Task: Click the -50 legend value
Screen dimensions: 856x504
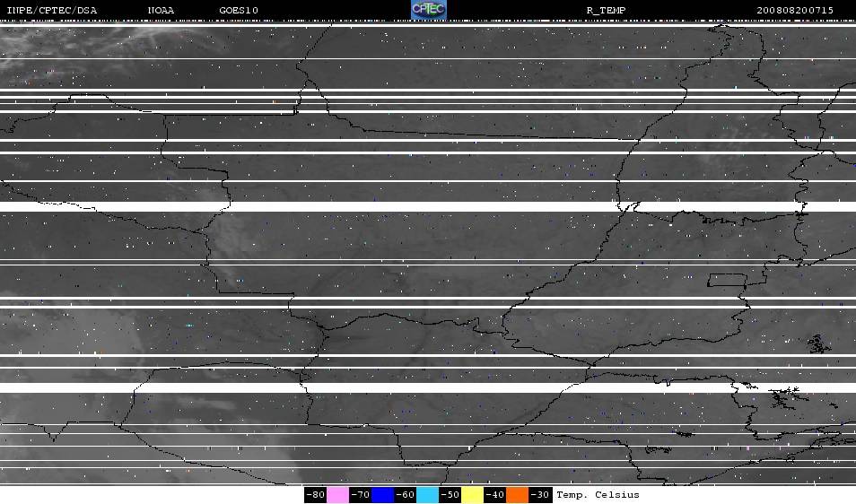Action: [x=450, y=495]
